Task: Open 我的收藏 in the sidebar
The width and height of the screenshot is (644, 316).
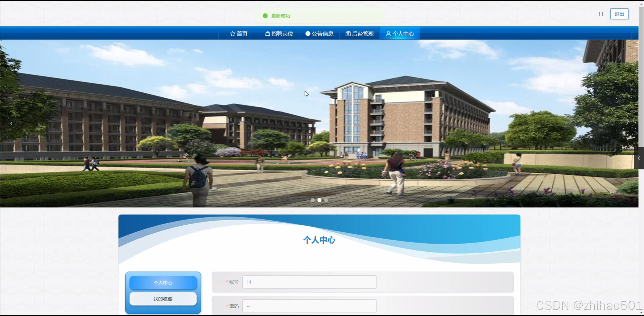Action: point(163,299)
